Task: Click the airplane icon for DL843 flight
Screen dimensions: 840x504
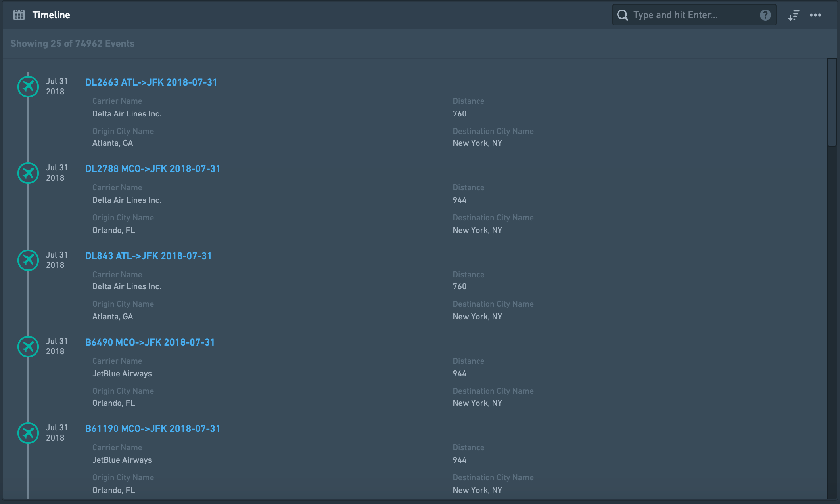Action: 28,260
